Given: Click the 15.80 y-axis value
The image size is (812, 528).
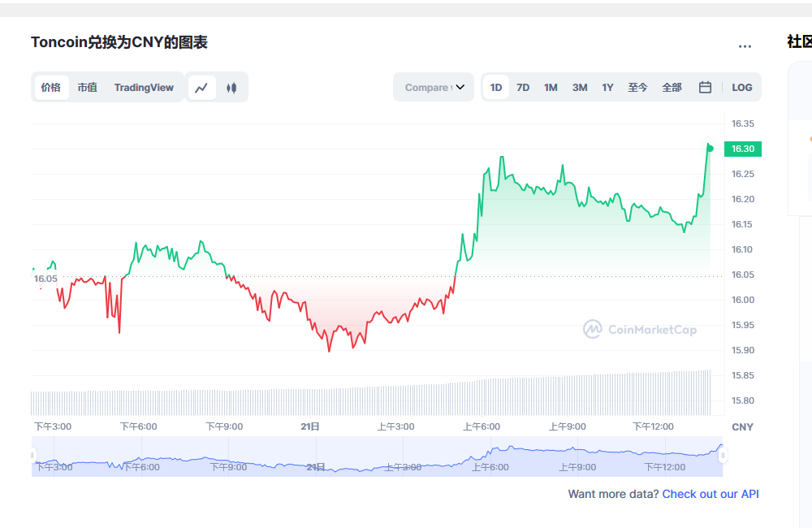Looking at the screenshot, I should 743,400.
